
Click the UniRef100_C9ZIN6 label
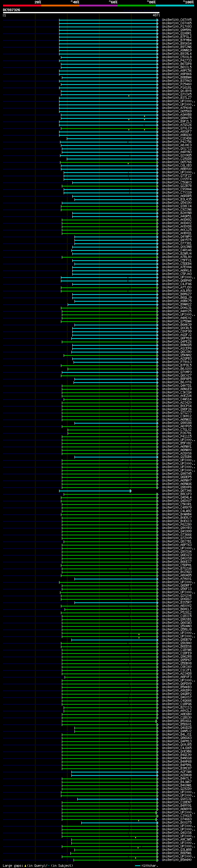(x=177, y=210)
